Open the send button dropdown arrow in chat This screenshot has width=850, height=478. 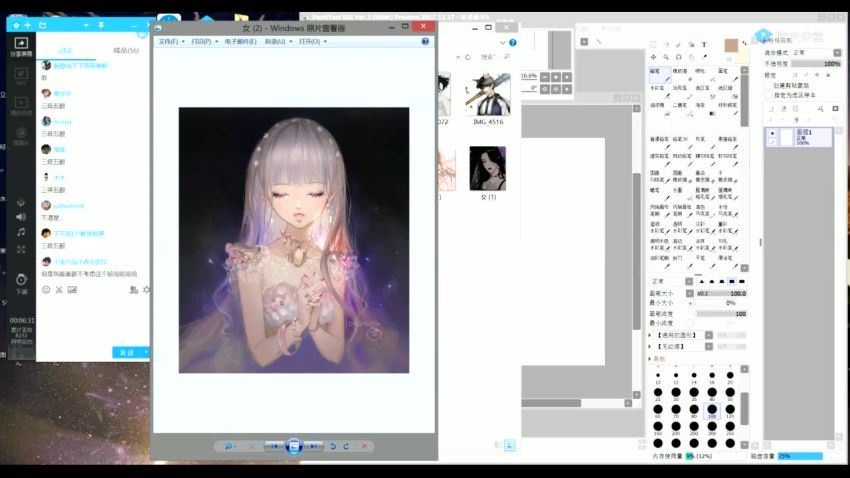(145, 353)
